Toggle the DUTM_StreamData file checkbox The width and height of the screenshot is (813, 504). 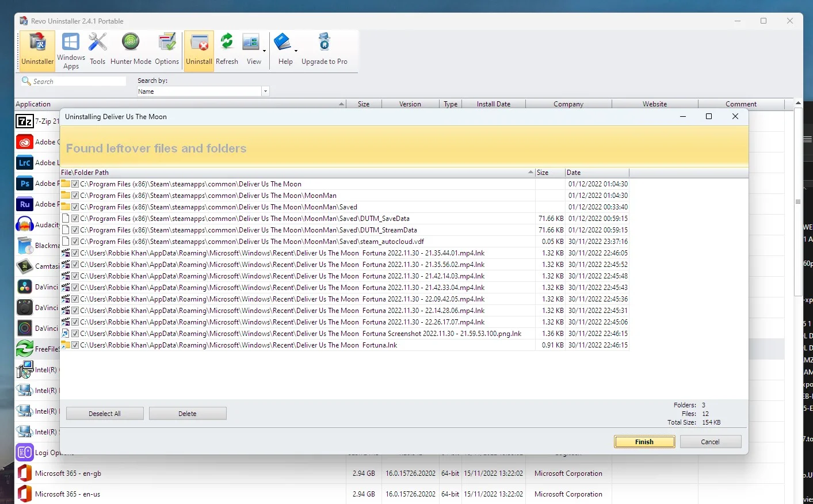75,230
